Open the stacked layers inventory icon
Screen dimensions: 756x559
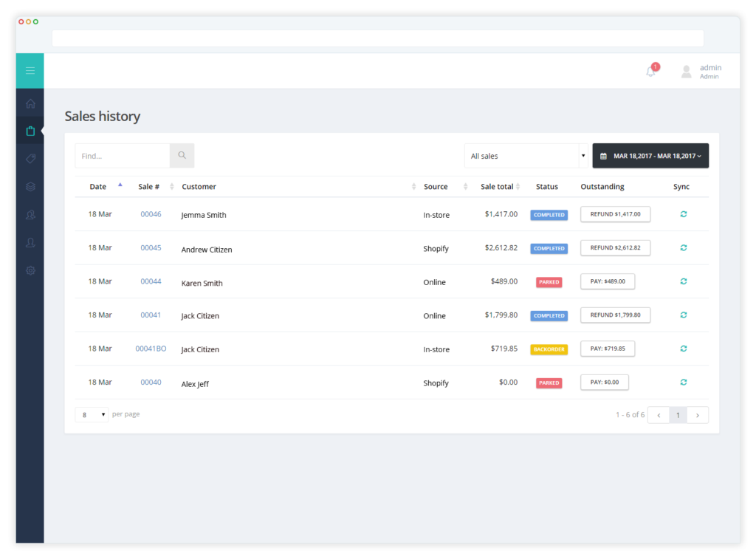(x=30, y=187)
